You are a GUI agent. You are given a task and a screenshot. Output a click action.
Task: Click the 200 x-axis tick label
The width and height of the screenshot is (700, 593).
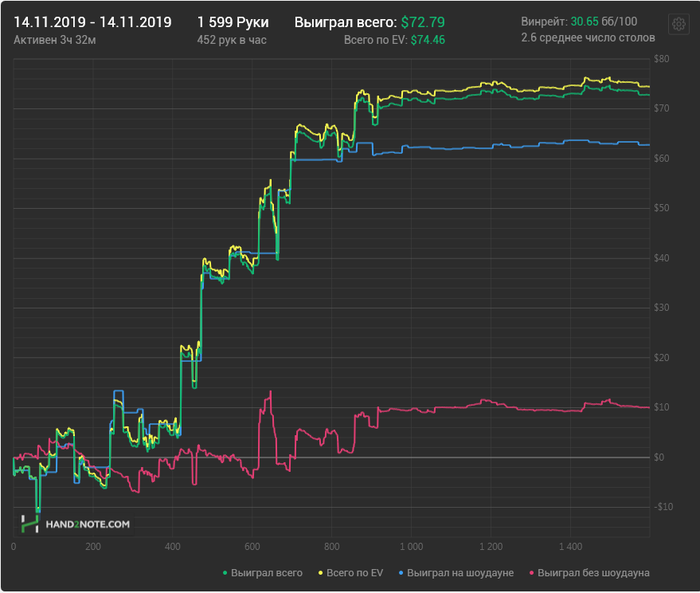click(x=93, y=547)
